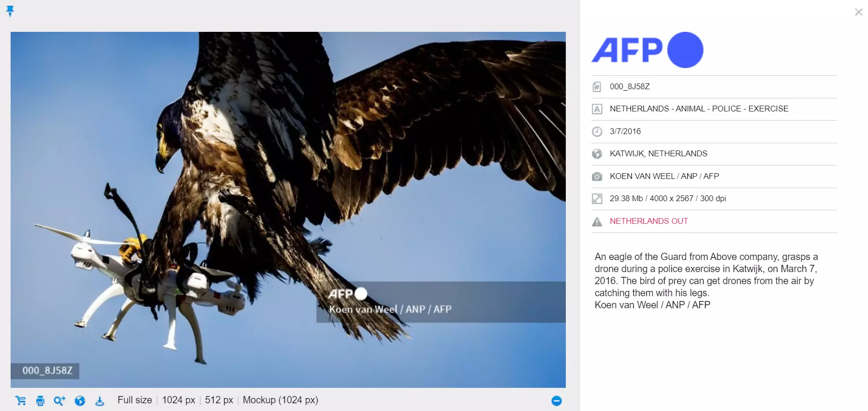Click the globe icon in toolbar
The width and height of the screenshot is (868, 411).
(80, 400)
